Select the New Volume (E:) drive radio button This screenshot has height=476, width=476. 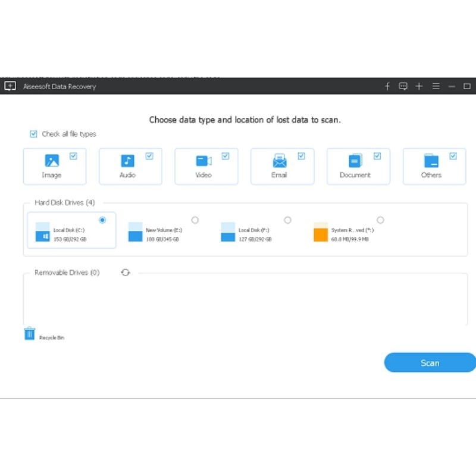coord(195,220)
